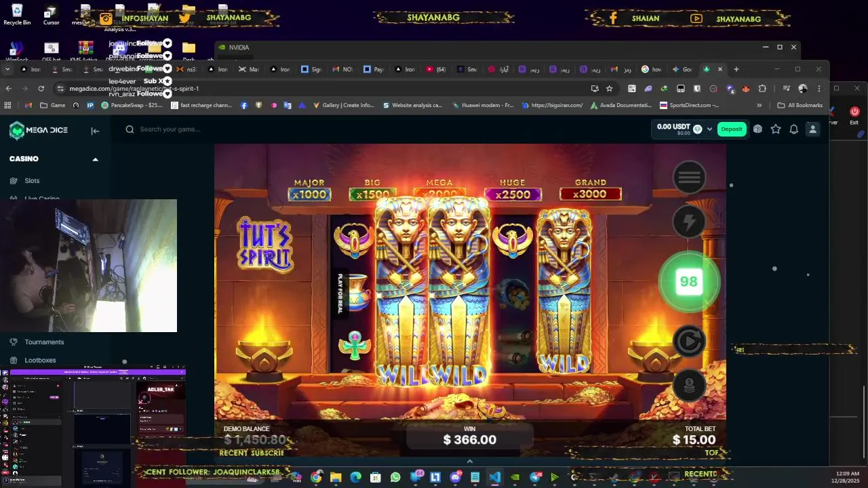Screen dimensions: 868x488
Task: Collapse the CASINO sidebar section
Action: (x=95, y=159)
